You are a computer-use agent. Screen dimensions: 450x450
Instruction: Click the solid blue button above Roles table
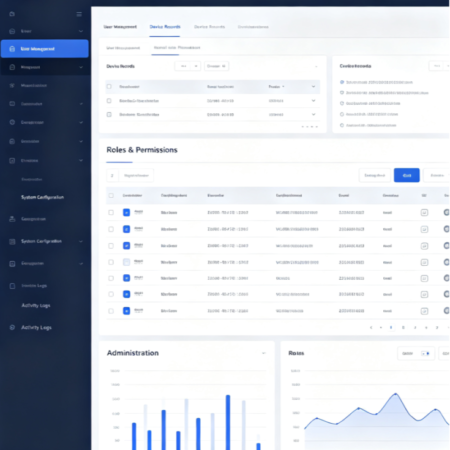point(407,175)
